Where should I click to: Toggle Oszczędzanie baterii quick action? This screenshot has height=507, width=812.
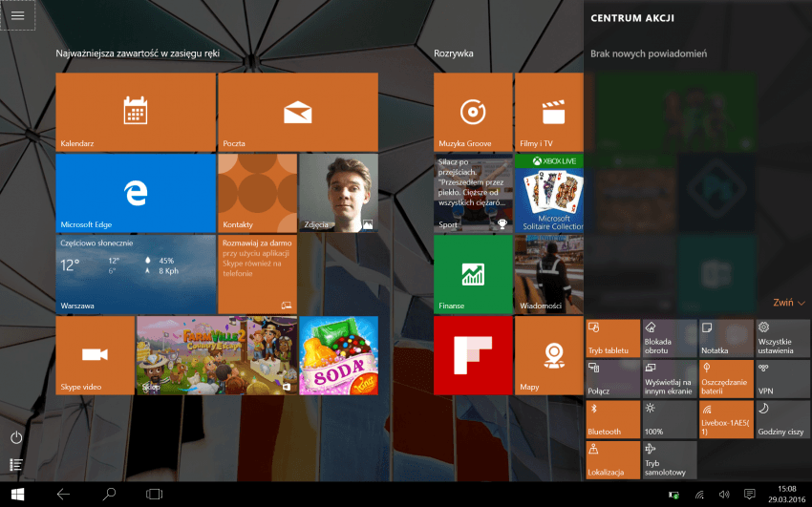(x=727, y=379)
